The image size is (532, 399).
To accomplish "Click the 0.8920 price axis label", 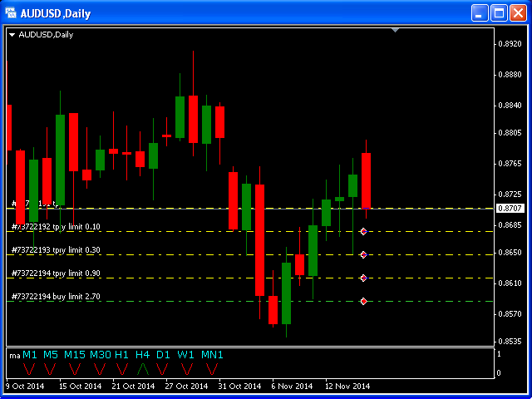I will click(510, 44).
